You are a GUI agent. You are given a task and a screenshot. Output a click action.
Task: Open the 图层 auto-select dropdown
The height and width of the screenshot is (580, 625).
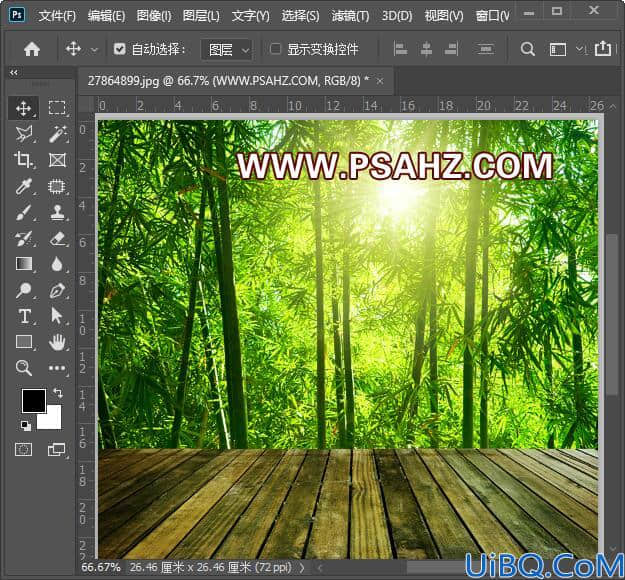(x=226, y=50)
